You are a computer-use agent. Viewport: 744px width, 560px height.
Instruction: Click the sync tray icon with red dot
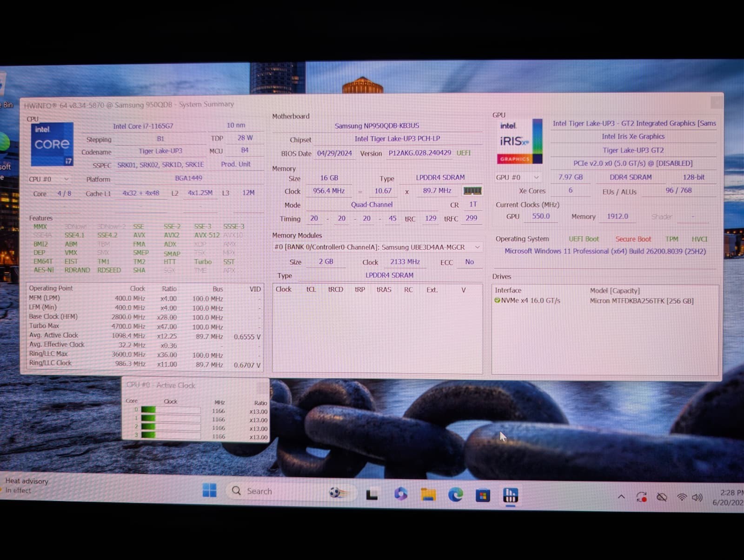[642, 497]
